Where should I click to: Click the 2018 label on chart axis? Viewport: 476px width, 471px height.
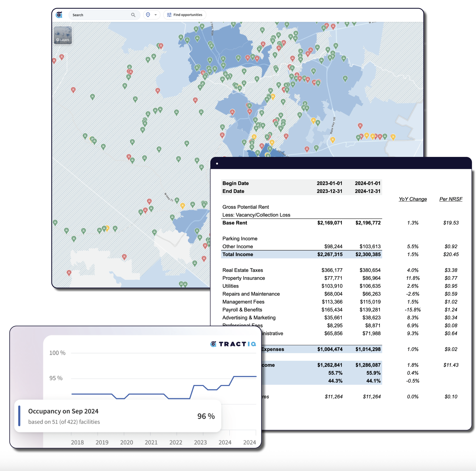(77, 442)
